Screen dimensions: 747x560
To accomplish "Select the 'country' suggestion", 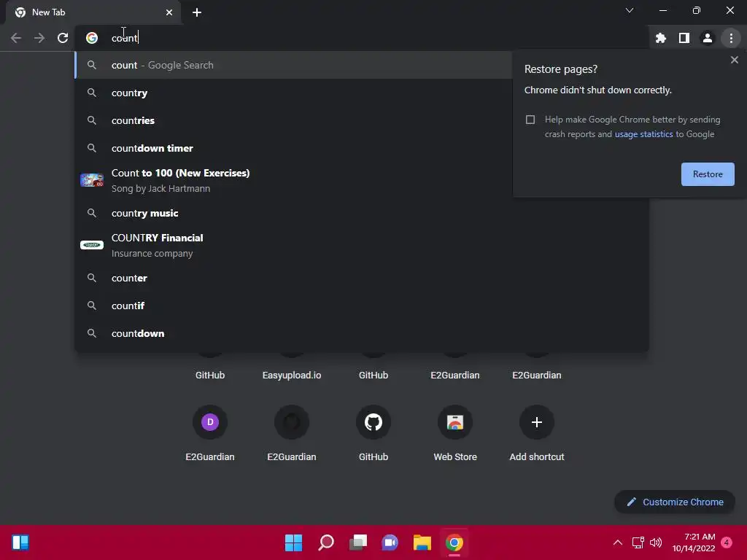I will coord(293,93).
